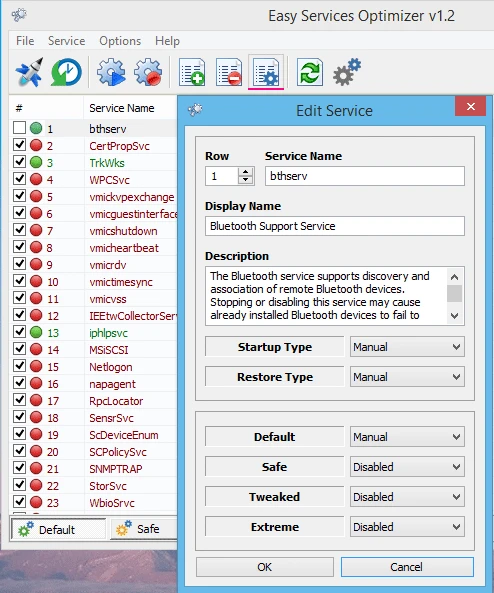The width and height of the screenshot is (494, 593).
Task: Open the services manager gears icon
Action: [347, 72]
